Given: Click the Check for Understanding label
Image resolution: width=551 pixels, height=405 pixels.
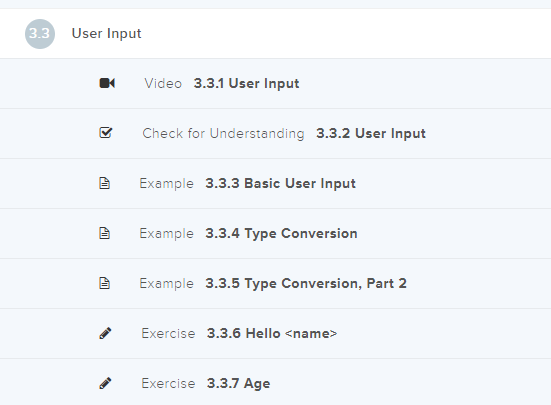Looking at the screenshot, I should [x=223, y=133].
